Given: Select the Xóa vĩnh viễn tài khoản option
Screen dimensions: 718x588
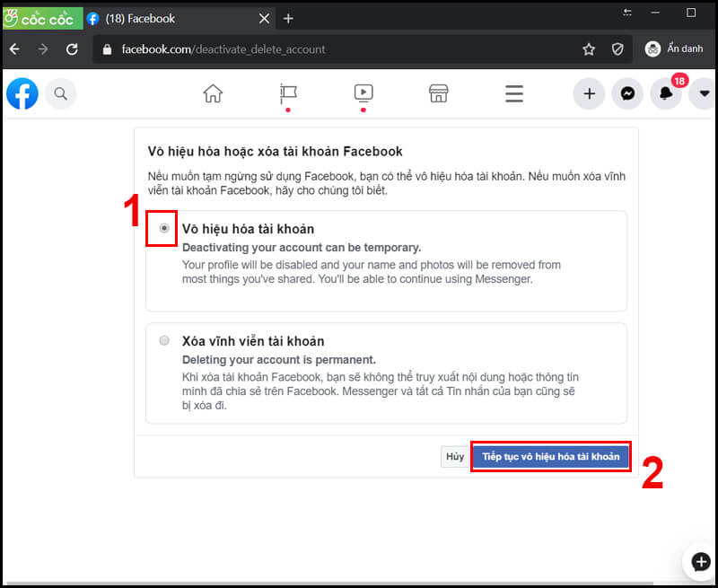Looking at the screenshot, I should (x=164, y=339).
